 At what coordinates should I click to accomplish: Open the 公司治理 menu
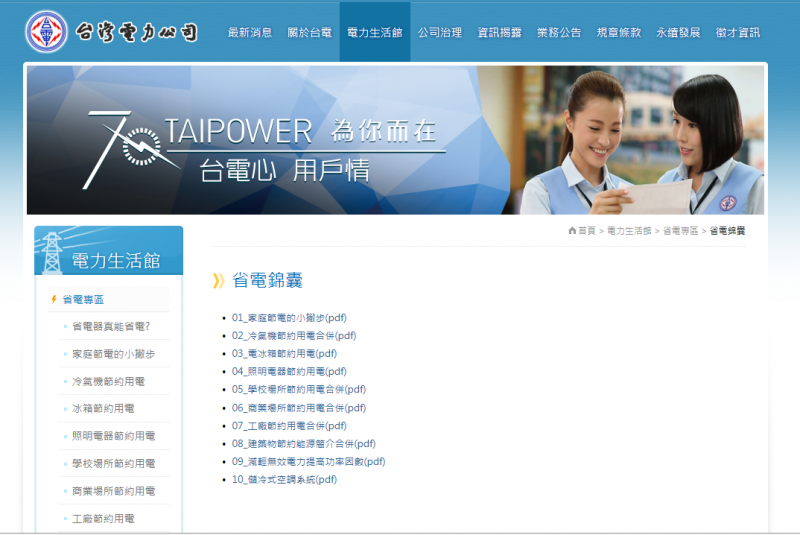pyautogui.click(x=440, y=33)
